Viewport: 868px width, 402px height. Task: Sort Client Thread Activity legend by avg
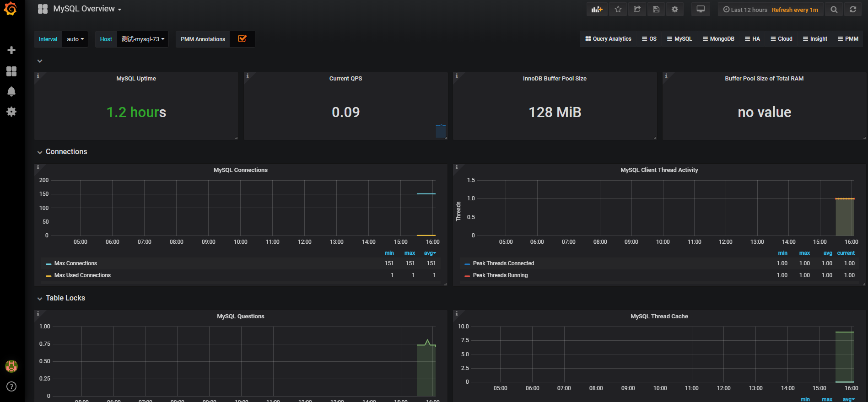[828, 253]
